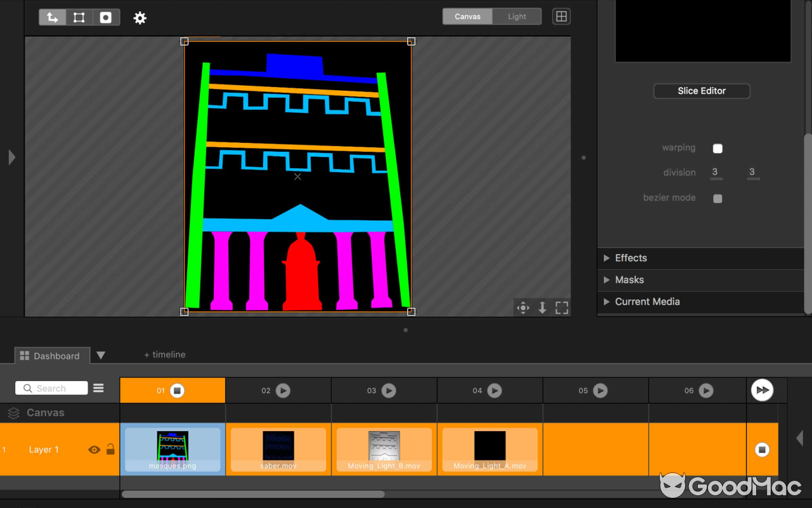Toggle the grid view icon

click(x=561, y=17)
